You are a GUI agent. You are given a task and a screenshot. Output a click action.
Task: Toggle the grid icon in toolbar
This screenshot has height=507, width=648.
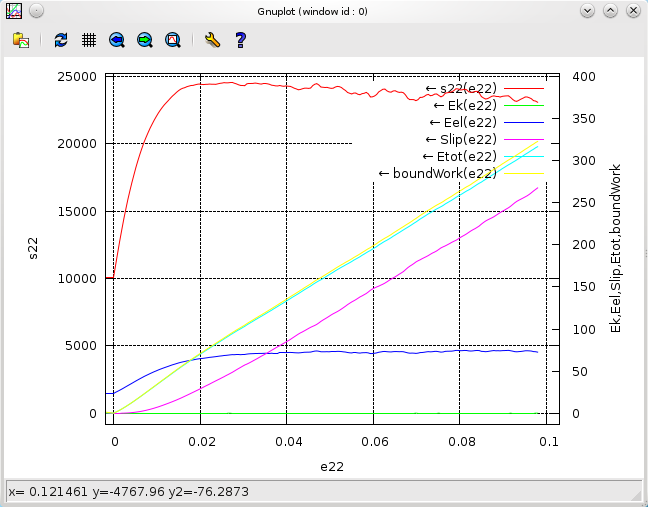click(89, 40)
